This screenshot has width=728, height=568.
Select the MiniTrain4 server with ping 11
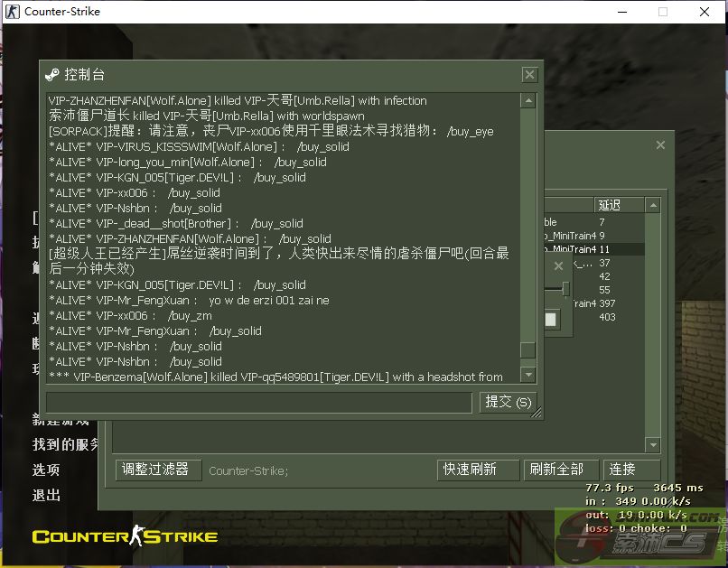pyautogui.click(x=594, y=249)
